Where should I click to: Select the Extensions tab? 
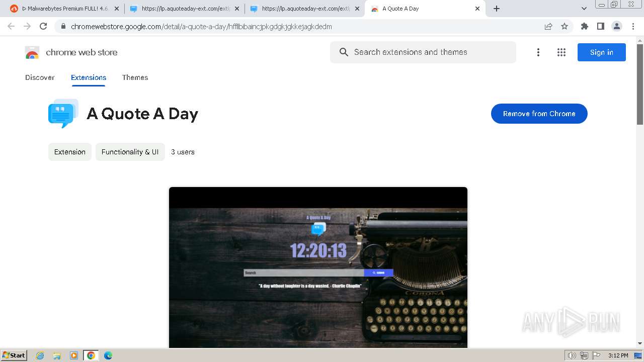[89, 77]
